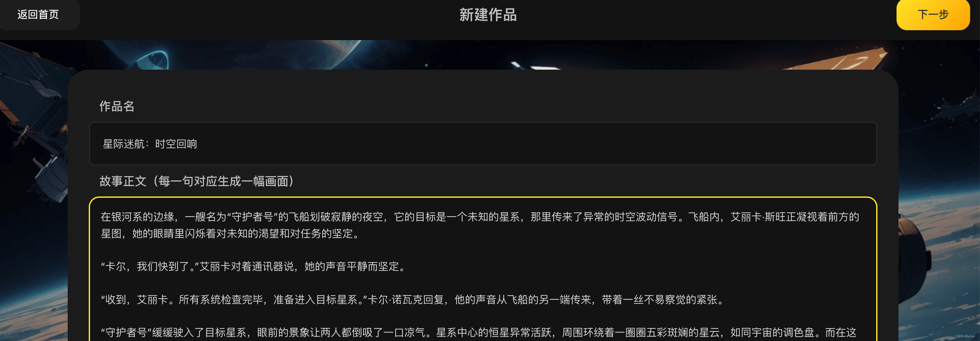Proceed with the yellow 下一步 button
Screen dimensions: 980x341
[x=933, y=14]
